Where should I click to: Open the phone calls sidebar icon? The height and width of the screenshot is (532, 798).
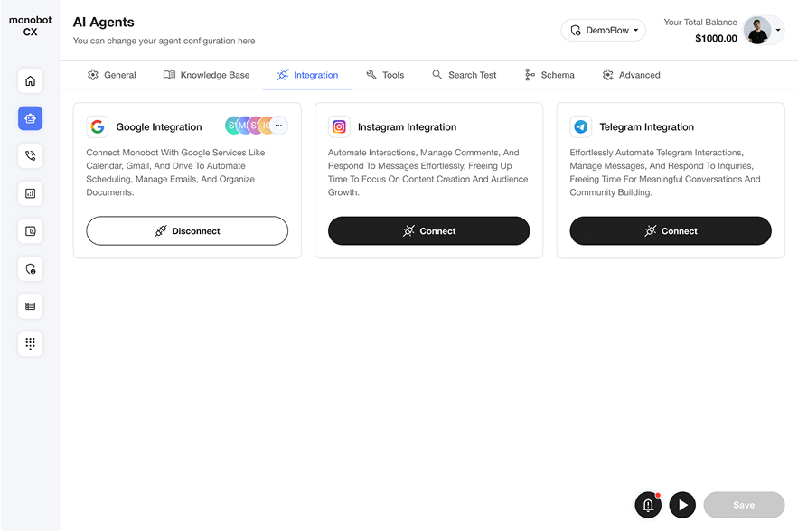pyautogui.click(x=30, y=155)
